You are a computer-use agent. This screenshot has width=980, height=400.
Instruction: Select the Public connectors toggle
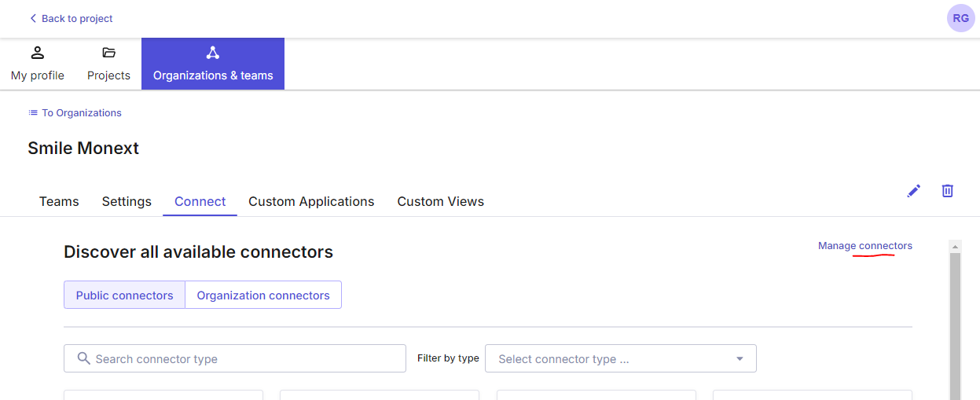124,295
